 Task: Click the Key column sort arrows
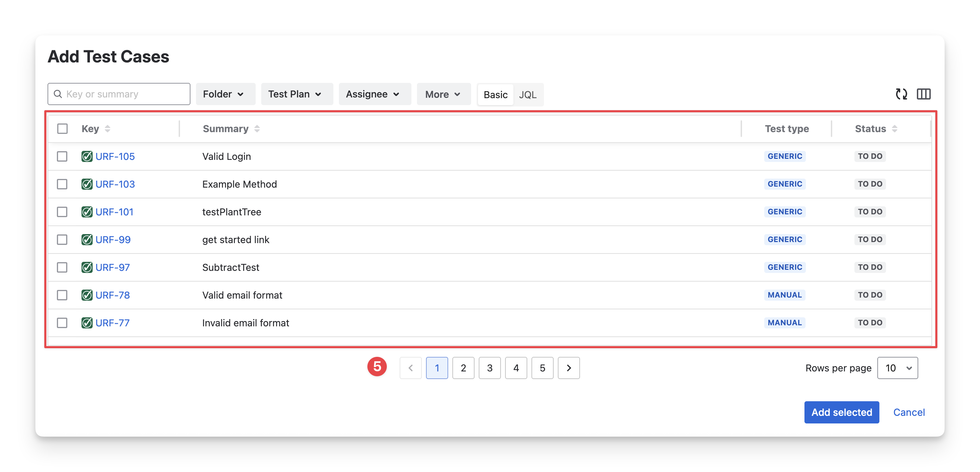108,129
